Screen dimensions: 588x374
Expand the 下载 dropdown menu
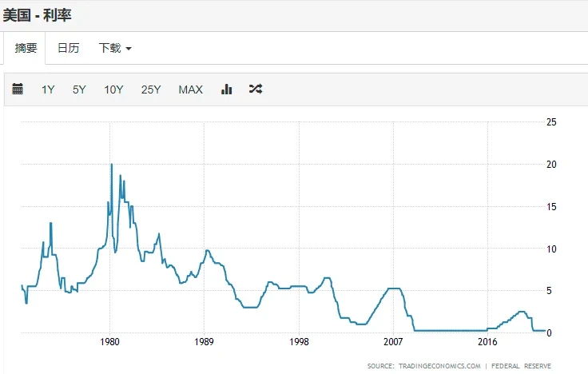pyautogui.click(x=114, y=48)
